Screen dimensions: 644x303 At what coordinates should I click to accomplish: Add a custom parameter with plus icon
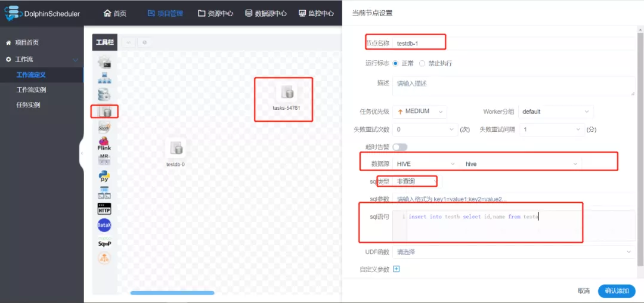click(x=397, y=270)
